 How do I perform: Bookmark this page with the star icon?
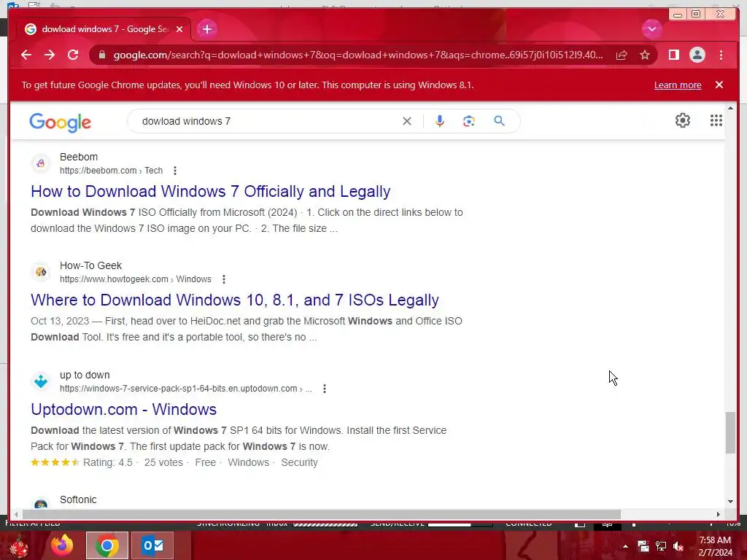(645, 55)
